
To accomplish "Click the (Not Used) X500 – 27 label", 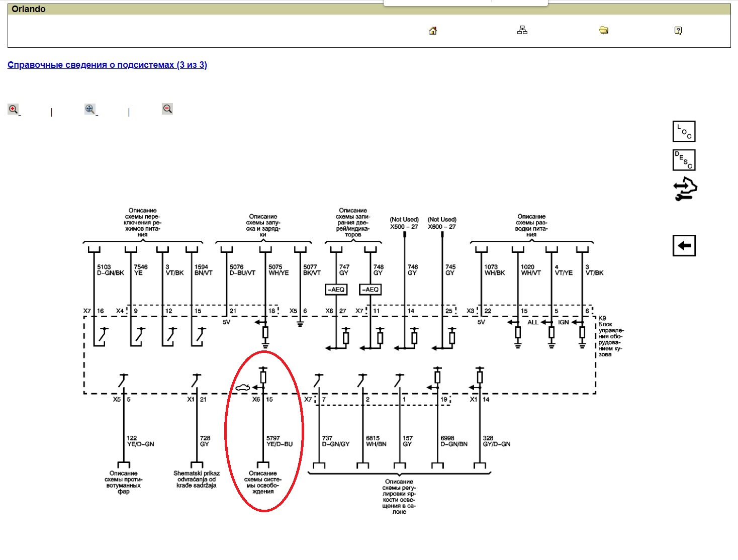I will coord(404,223).
